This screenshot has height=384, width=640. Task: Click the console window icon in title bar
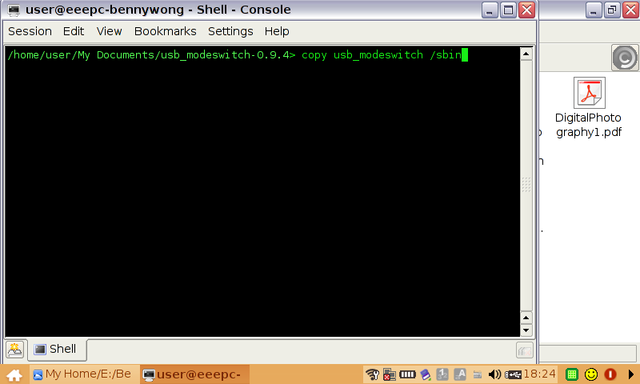(13, 9)
